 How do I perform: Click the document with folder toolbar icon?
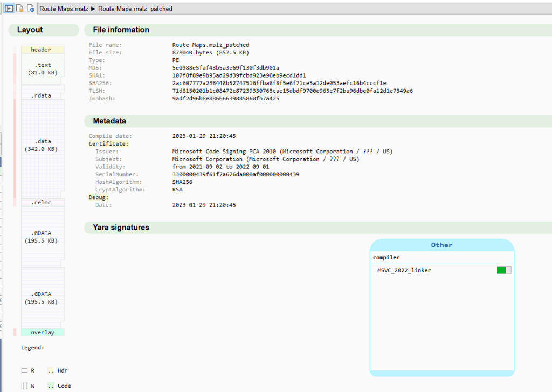point(20,9)
